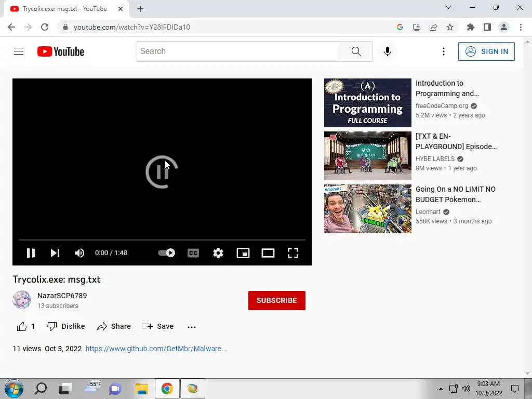Click the SIGN IN button
The height and width of the screenshot is (399, 532).
click(486, 51)
